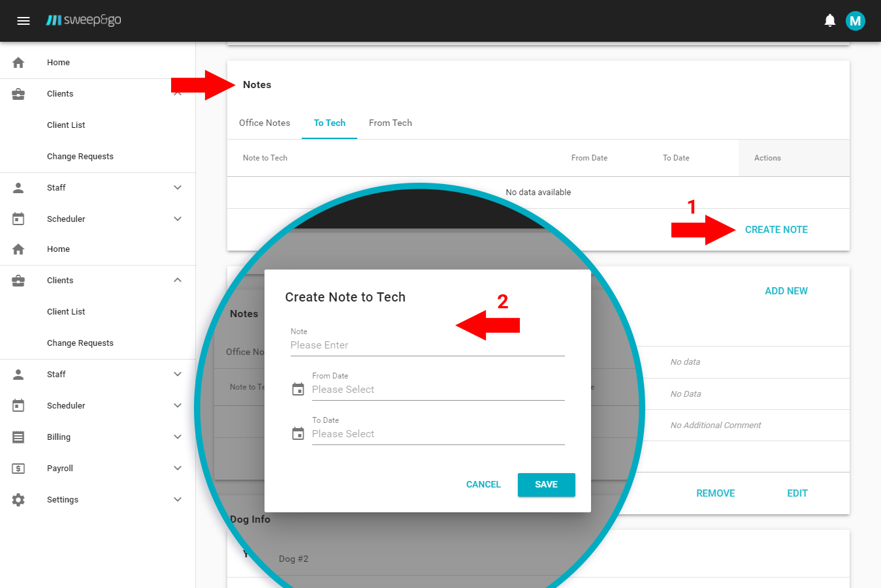Screen dimensions: 881x588
Task: Select the To Tech tab
Action: [329, 123]
